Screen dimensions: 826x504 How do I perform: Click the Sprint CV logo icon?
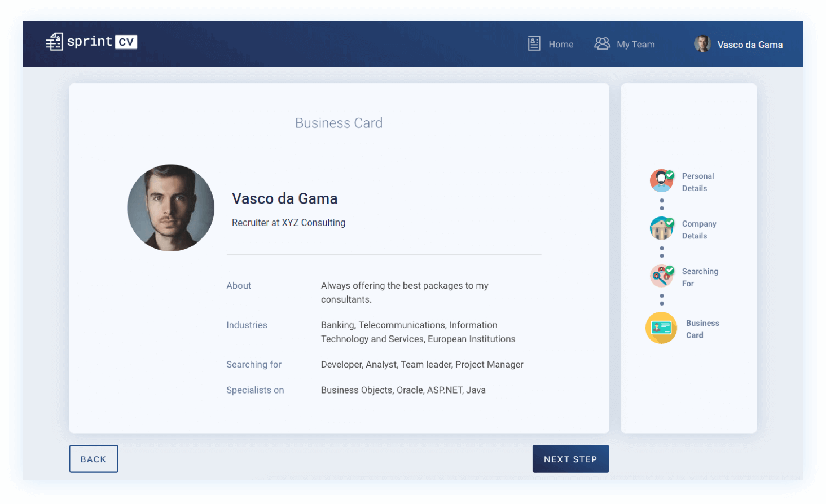coord(54,41)
